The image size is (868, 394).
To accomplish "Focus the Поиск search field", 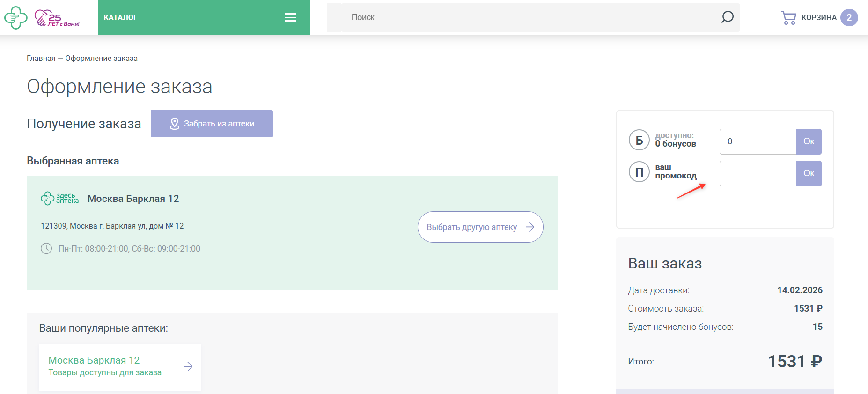I will tap(529, 17).
